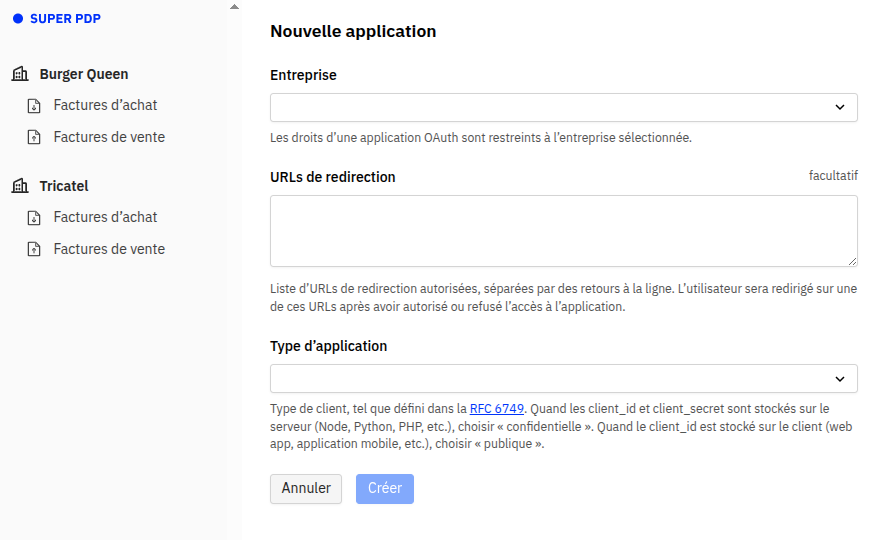Click the Type d'application chevron arrow
This screenshot has width=889, height=540.
840,379
